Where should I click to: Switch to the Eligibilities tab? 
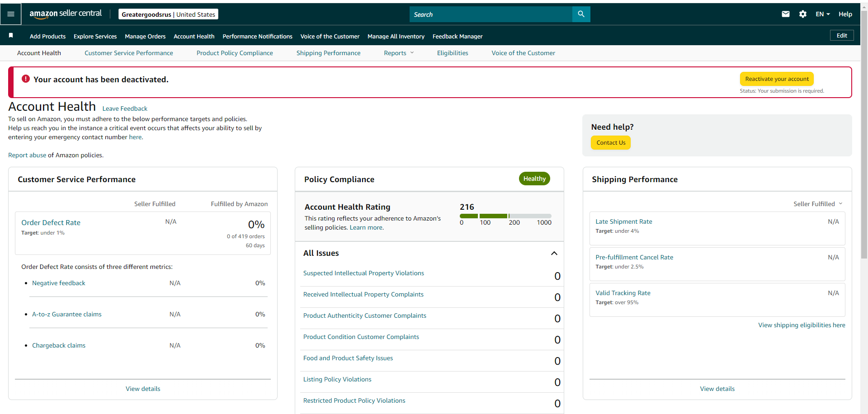coord(453,53)
